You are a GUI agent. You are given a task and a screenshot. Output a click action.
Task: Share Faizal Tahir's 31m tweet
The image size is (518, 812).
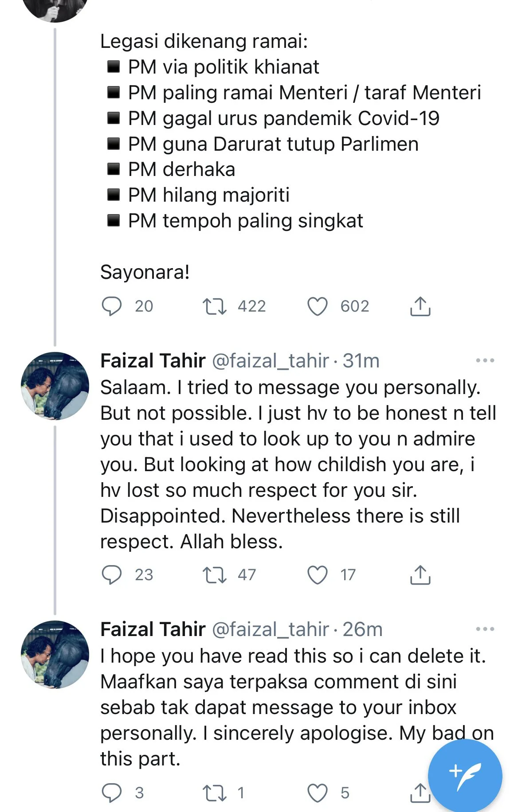(x=420, y=575)
